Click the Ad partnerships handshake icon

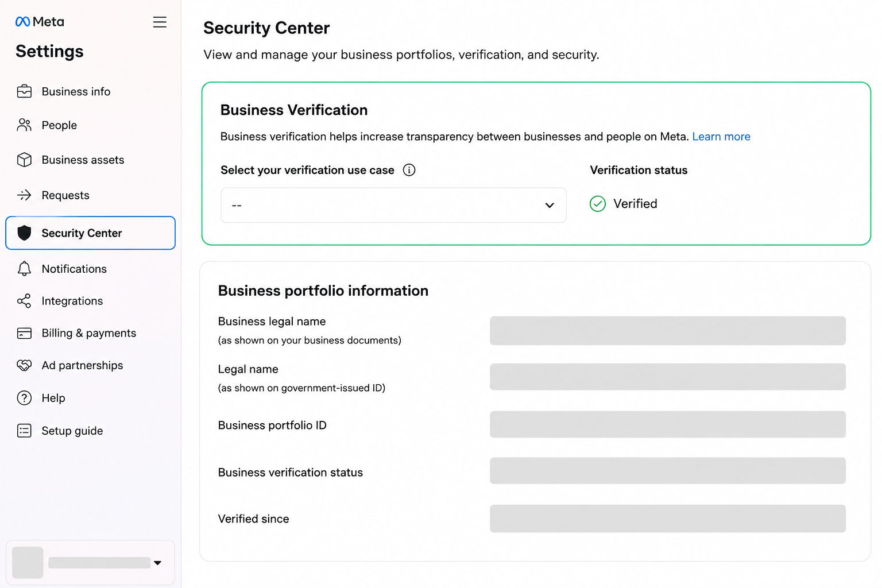click(24, 365)
